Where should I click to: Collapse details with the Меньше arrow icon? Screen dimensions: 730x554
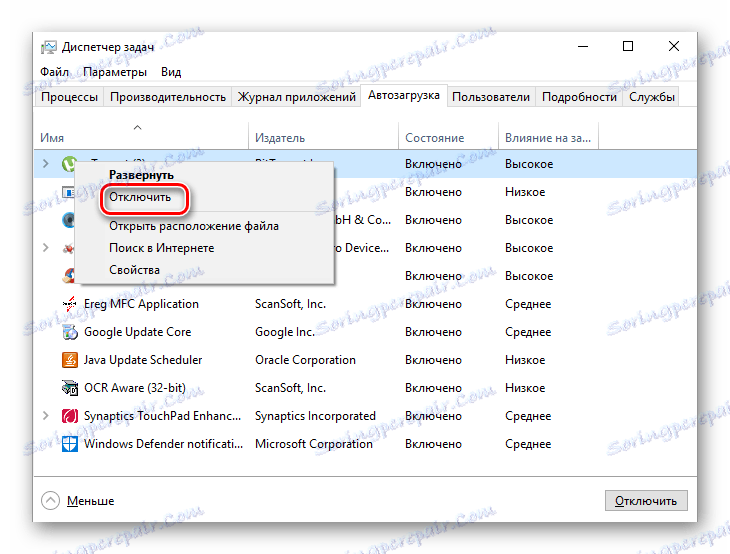point(50,500)
